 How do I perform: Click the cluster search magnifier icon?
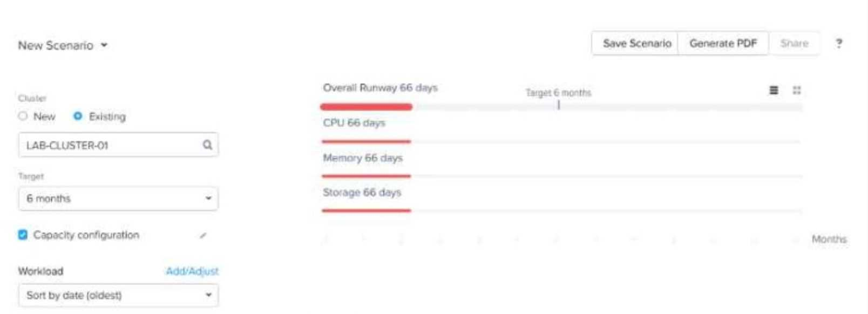[x=207, y=145]
